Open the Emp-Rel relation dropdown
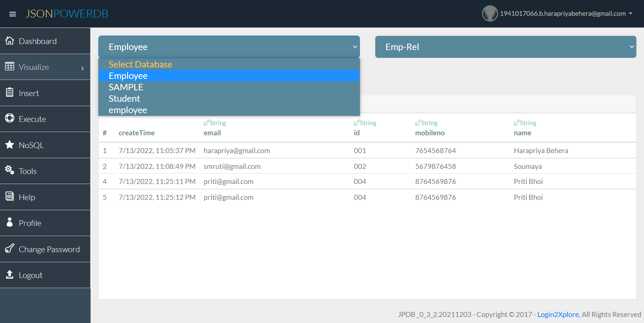Screen dimensions: 644x323 point(506,47)
